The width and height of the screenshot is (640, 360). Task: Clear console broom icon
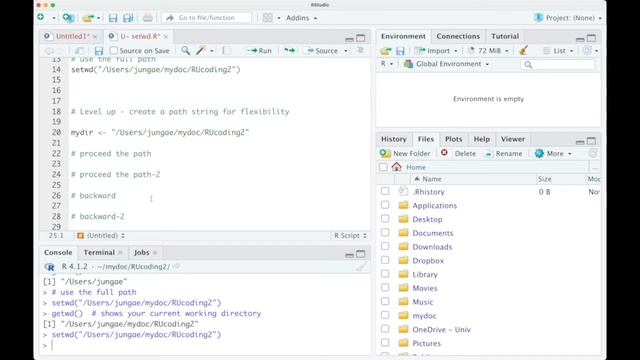point(362,267)
